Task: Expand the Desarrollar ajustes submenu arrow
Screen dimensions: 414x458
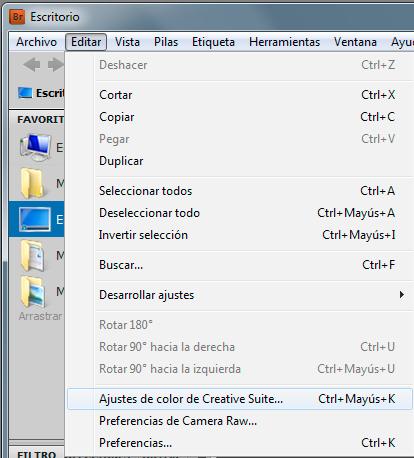Action: (x=402, y=295)
